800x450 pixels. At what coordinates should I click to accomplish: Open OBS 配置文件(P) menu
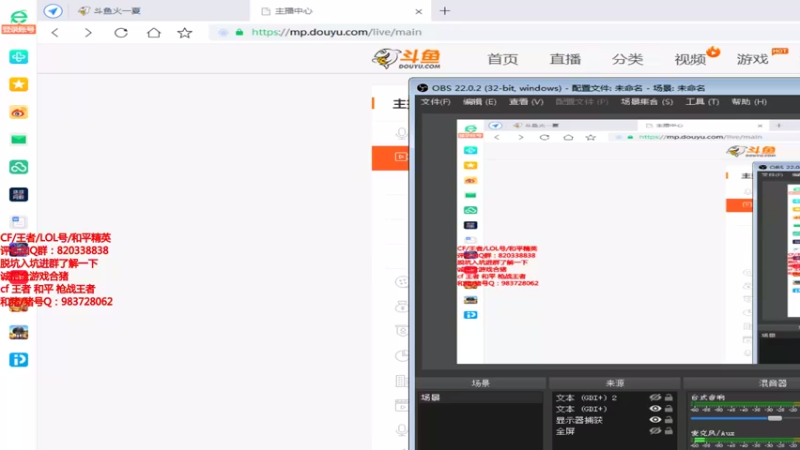tap(582, 102)
